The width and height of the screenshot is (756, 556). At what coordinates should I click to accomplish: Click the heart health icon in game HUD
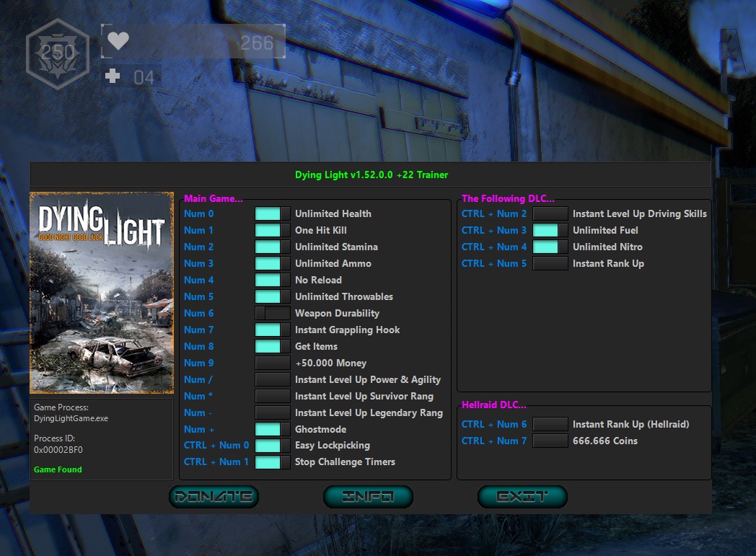pos(118,40)
